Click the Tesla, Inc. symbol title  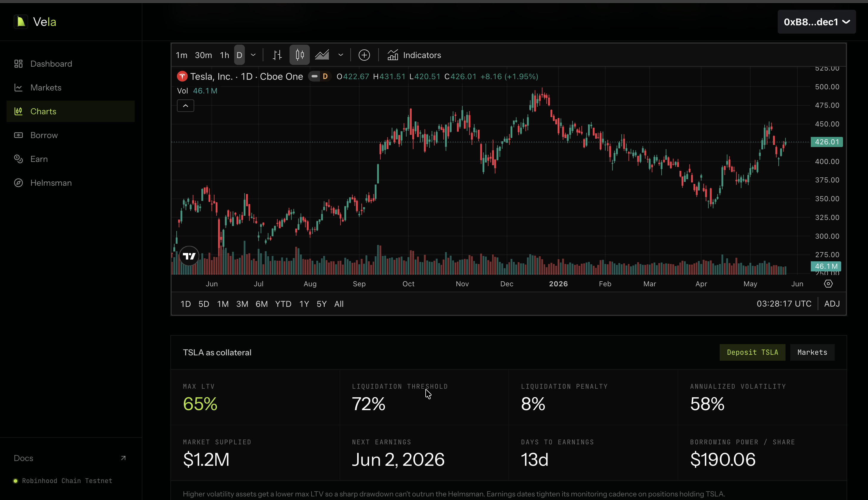(x=247, y=76)
